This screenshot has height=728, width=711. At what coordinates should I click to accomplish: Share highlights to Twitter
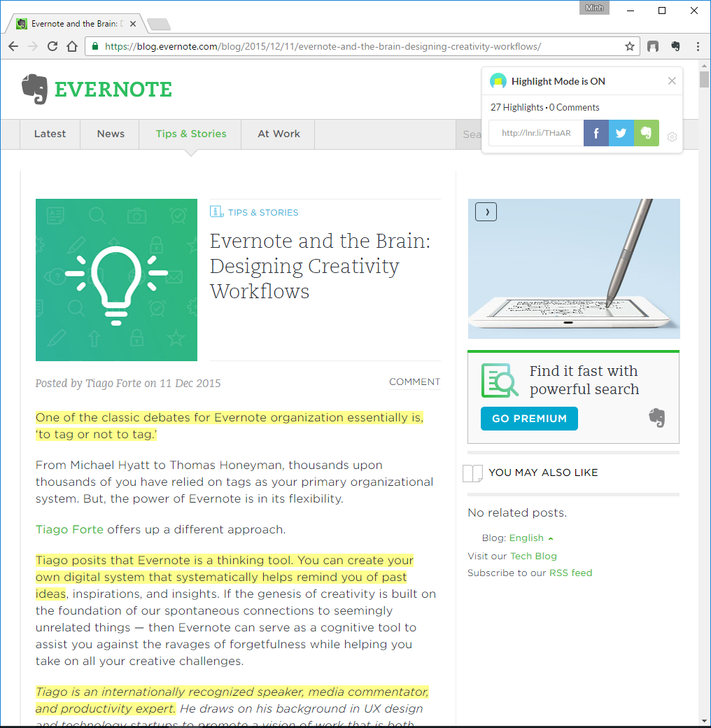click(x=621, y=133)
